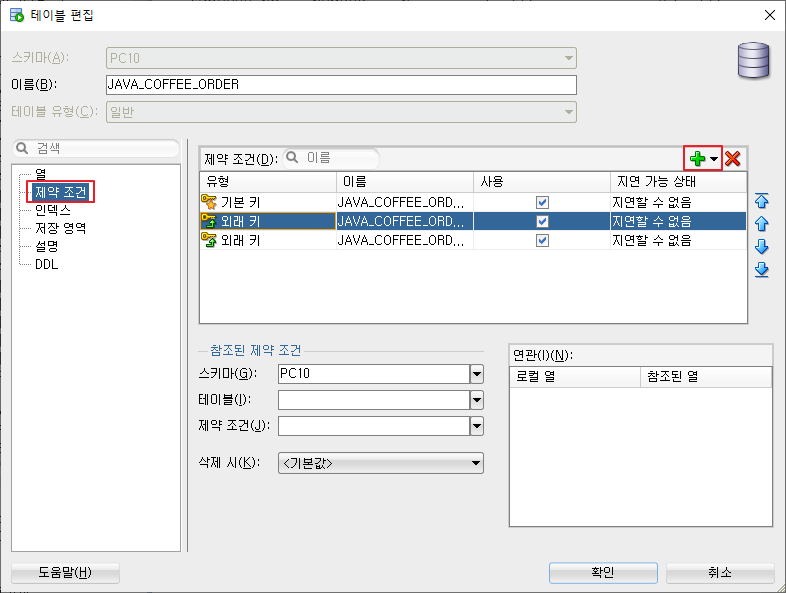This screenshot has height=593, width=786.
Task: Select 열 in the left tree
Action: pos(41,174)
